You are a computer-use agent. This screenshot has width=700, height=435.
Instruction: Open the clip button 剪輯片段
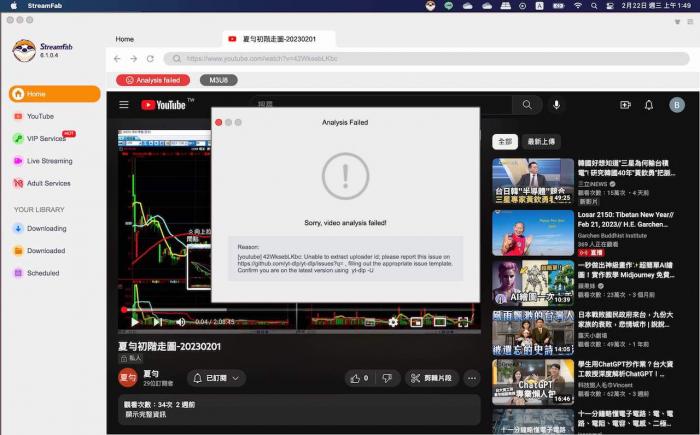(431, 378)
